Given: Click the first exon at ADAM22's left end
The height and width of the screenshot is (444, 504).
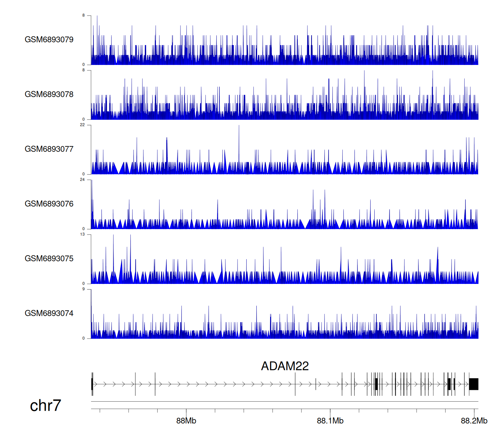Looking at the screenshot, I should click(92, 384).
